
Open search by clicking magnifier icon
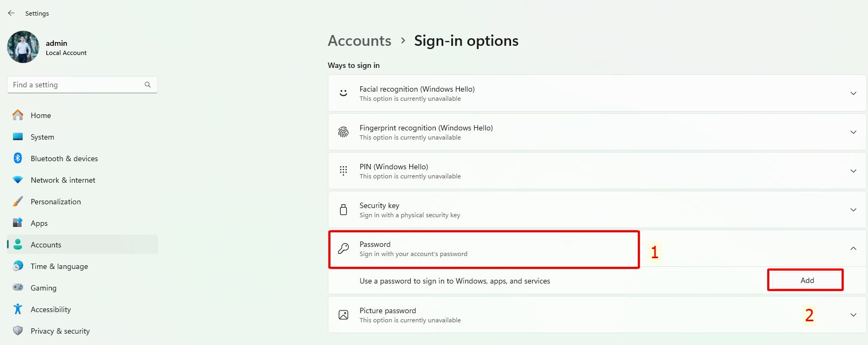pos(147,85)
